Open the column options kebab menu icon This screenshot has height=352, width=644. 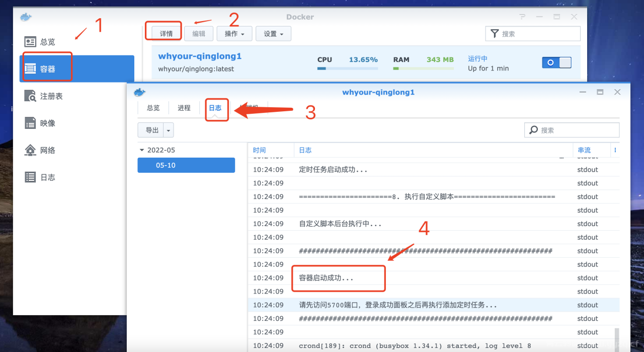tap(614, 150)
